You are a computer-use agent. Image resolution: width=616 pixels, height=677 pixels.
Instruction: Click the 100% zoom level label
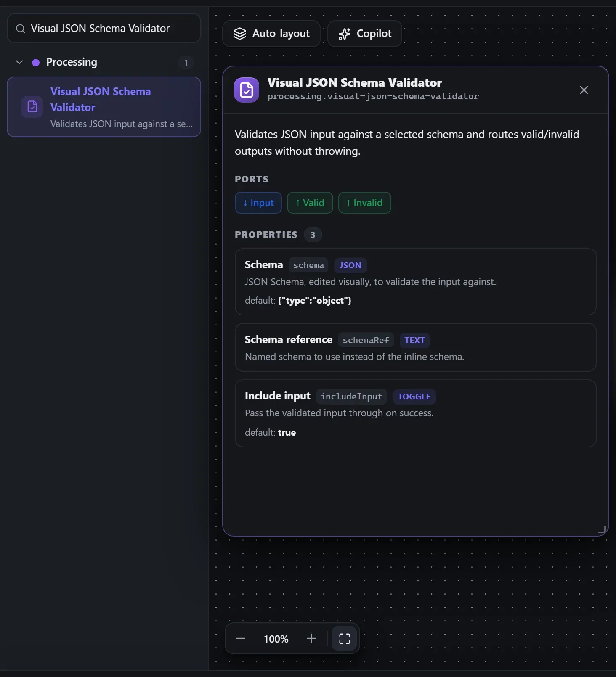(276, 639)
